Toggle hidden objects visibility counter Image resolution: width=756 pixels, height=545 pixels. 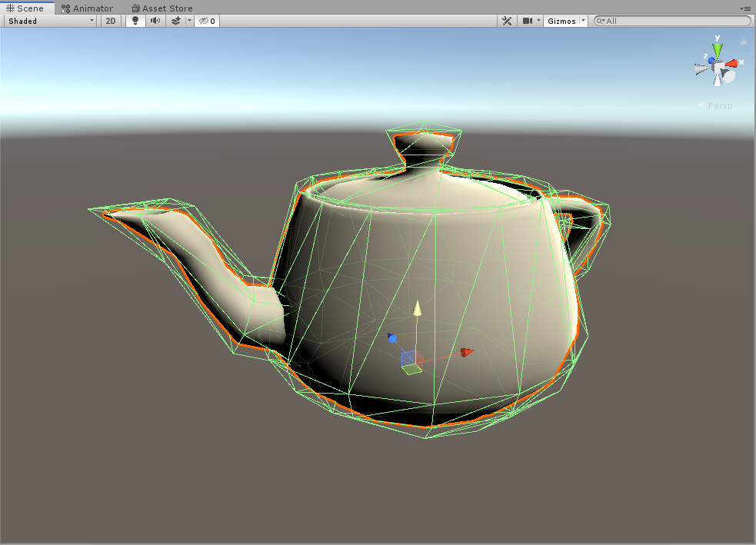coord(208,21)
